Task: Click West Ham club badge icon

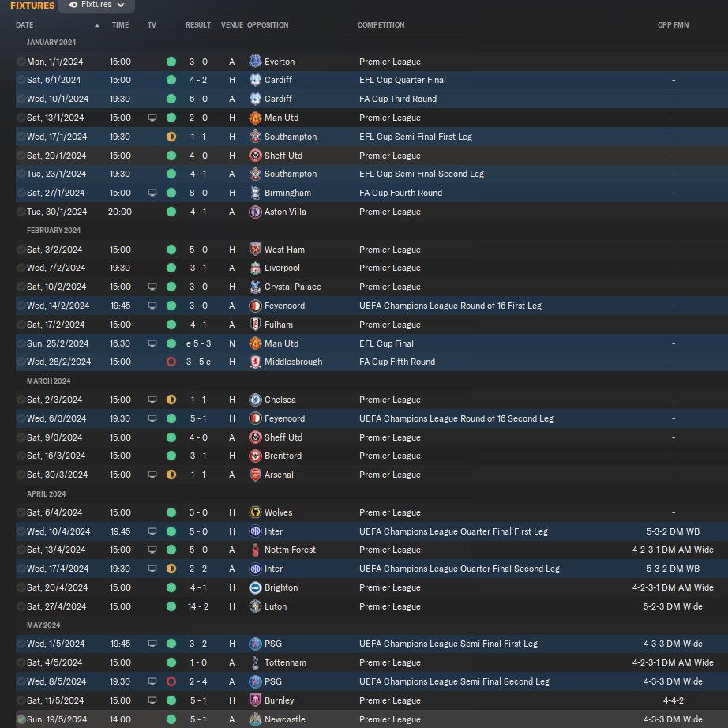Action: [255, 250]
